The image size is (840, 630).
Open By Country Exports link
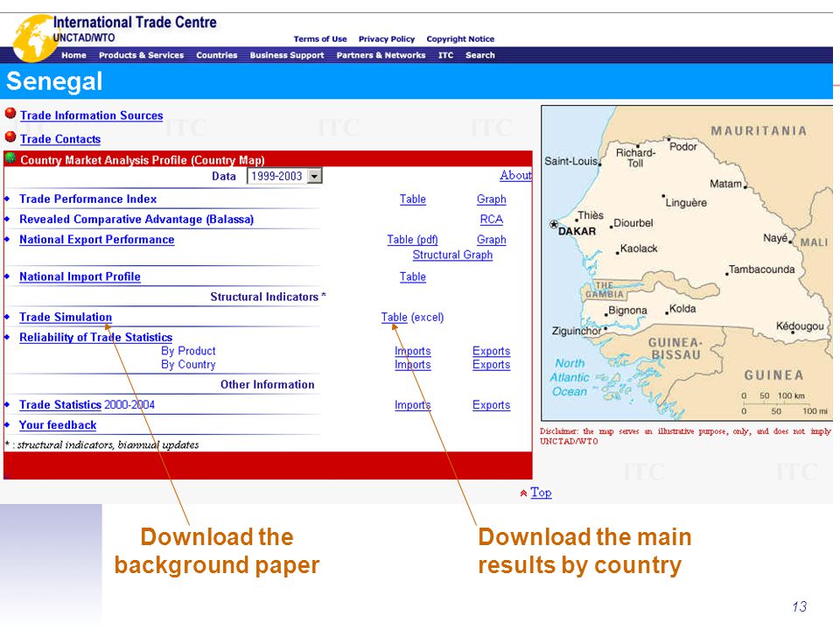click(x=491, y=365)
